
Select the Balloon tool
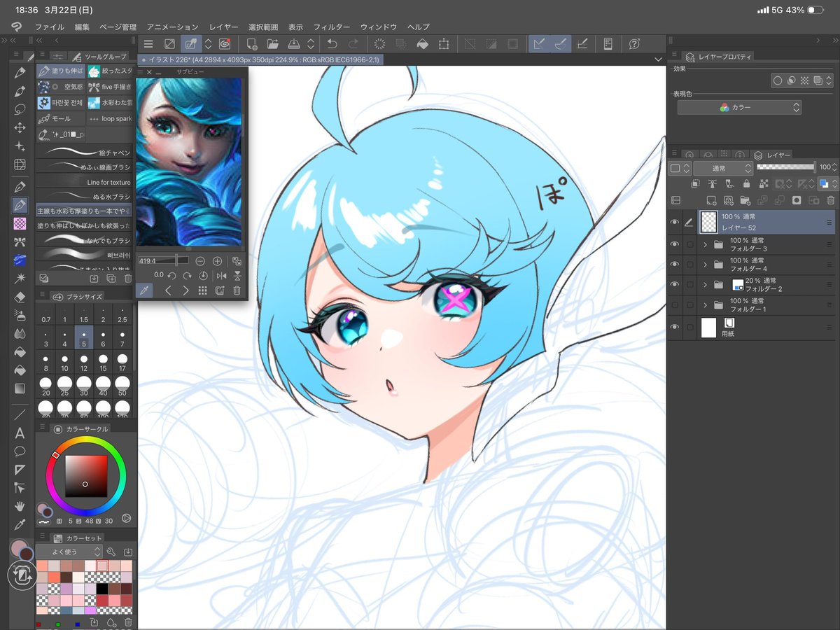(x=20, y=451)
